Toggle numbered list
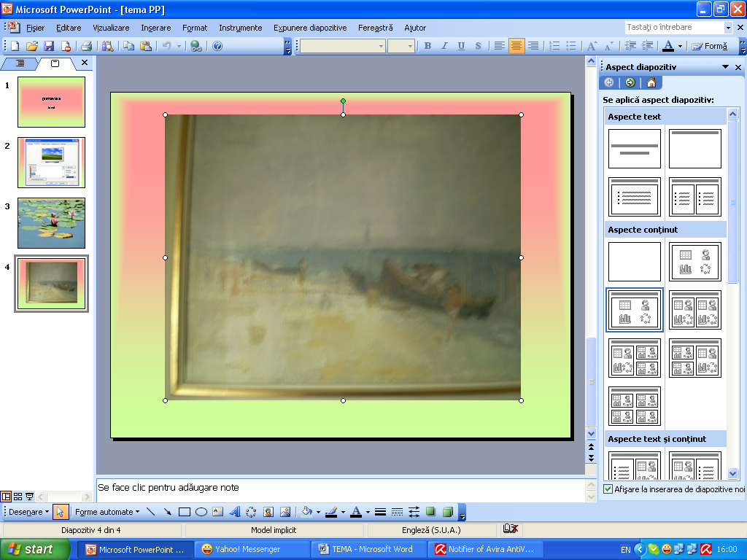747x560 pixels. pos(554,46)
